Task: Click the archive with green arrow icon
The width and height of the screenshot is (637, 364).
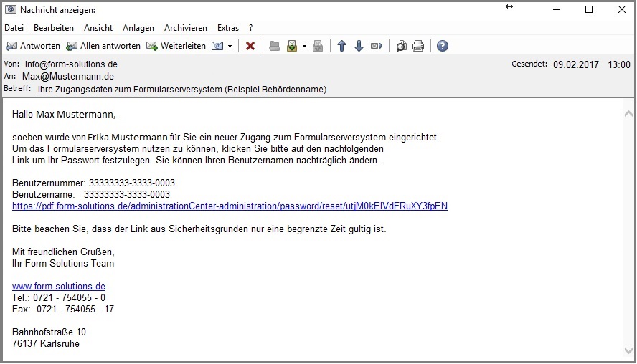Action: 292,46
